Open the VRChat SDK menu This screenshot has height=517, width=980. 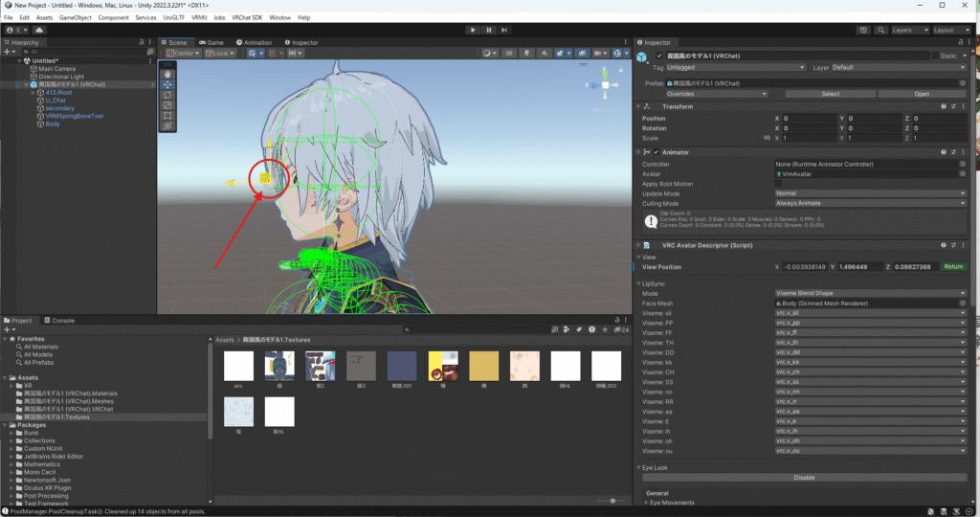coord(247,17)
